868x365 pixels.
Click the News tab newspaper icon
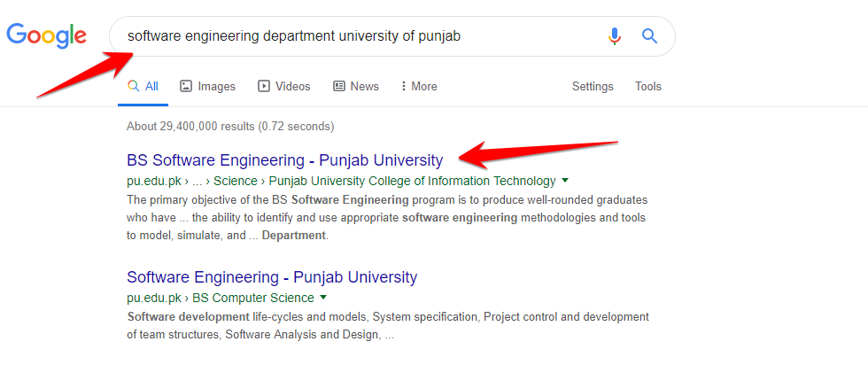(339, 86)
